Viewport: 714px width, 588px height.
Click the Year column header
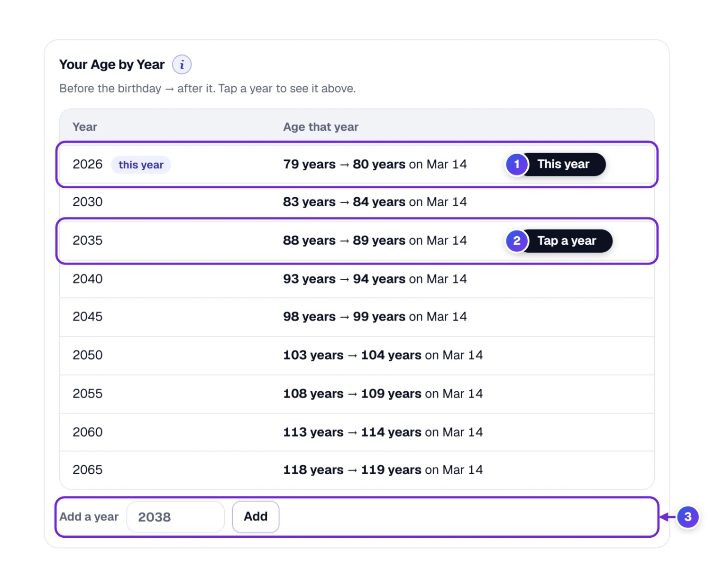[85, 127]
